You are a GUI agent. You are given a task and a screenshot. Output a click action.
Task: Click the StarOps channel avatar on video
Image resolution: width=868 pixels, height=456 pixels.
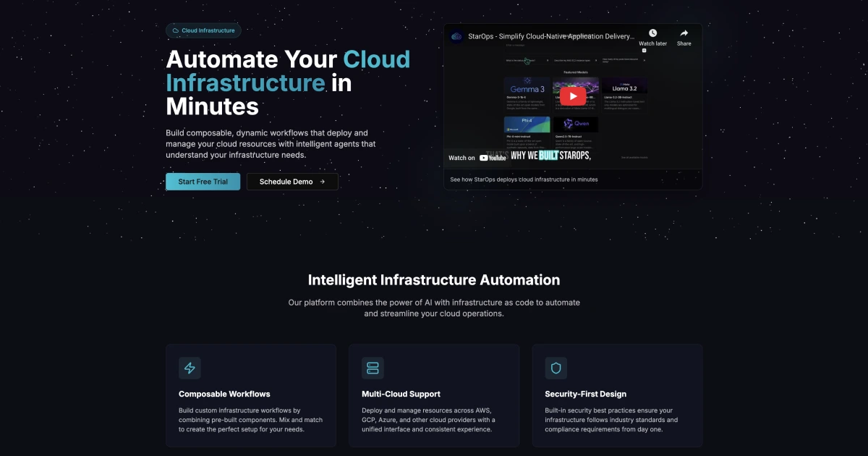(456, 36)
